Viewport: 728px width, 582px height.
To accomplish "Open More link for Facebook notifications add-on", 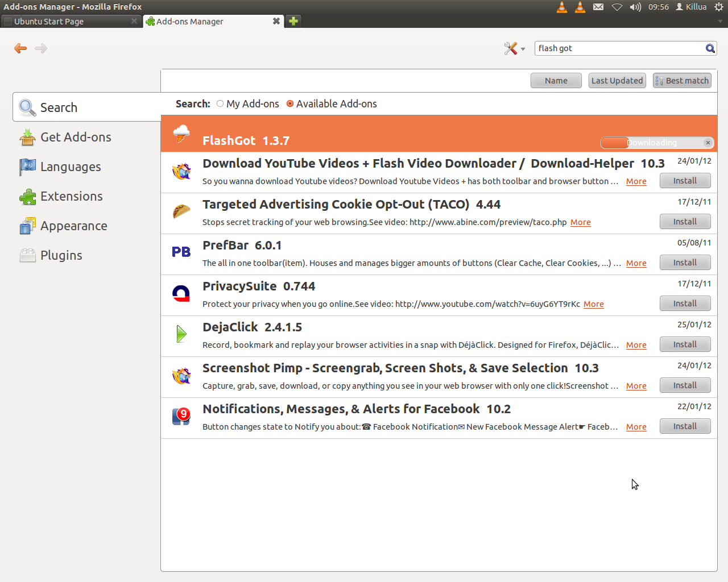I will pos(636,427).
